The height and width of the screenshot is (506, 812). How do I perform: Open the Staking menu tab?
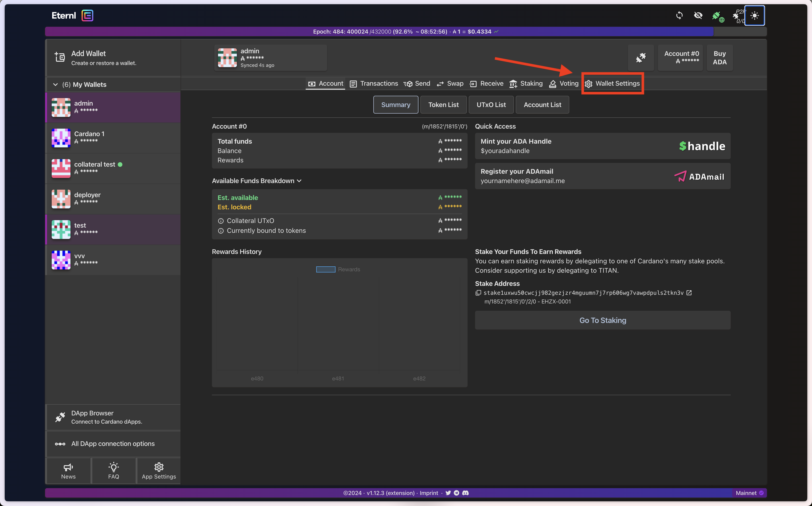pos(526,84)
